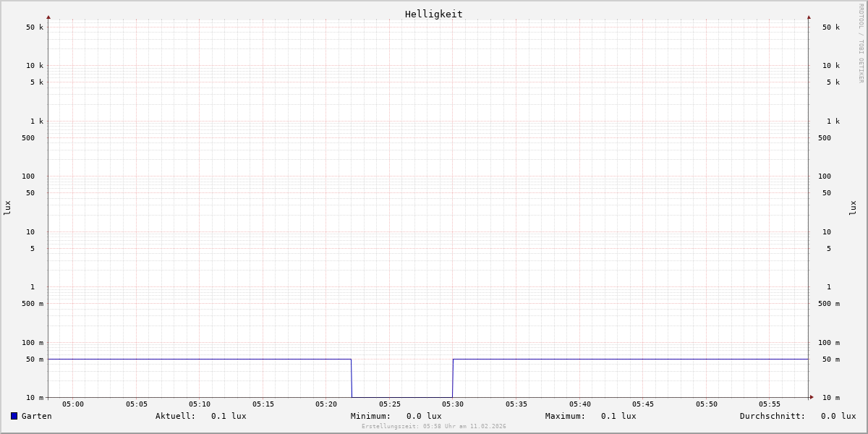Click the Aktuell 0.1 lux value
The height and width of the screenshot is (434, 868).
(x=229, y=416)
